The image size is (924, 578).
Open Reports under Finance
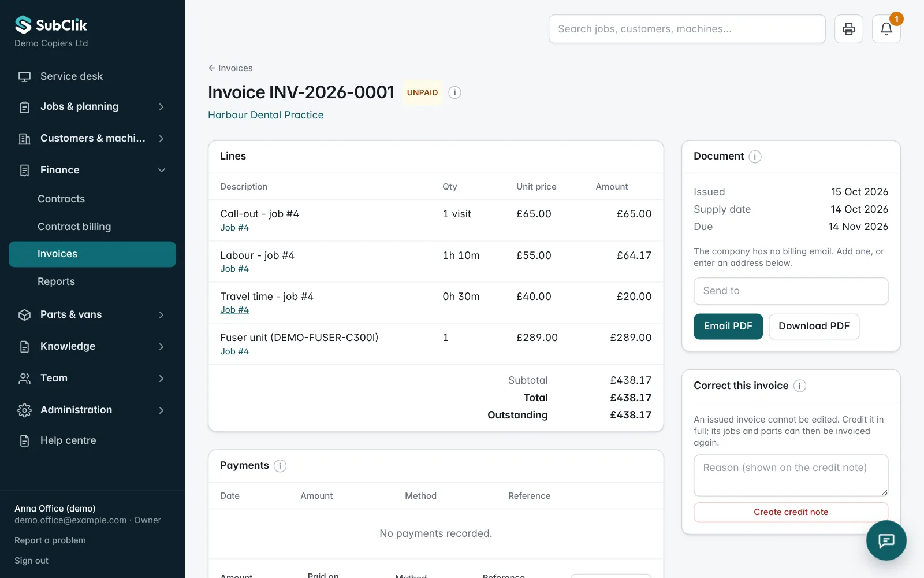pos(92,281)
